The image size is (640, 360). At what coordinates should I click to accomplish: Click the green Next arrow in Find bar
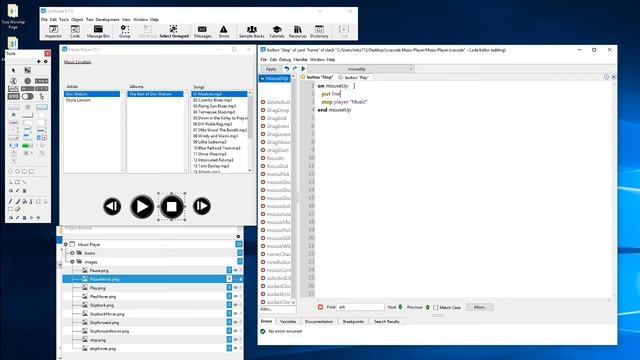(400, 307)
